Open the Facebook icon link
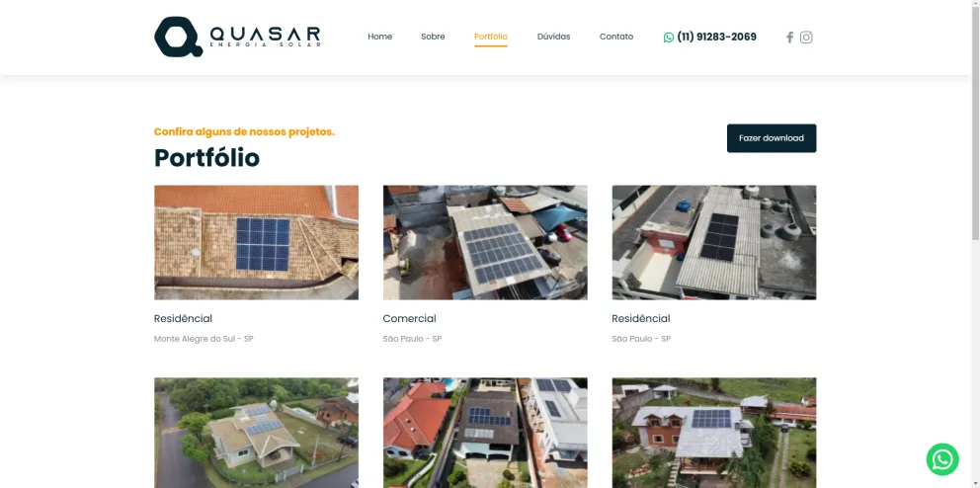This screenshot has width=980, height=488. (x=789, y=37)
